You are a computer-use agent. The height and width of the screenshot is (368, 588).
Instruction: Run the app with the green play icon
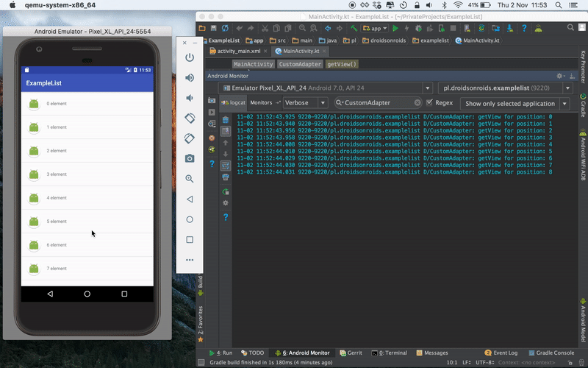[x=395, y=28]
